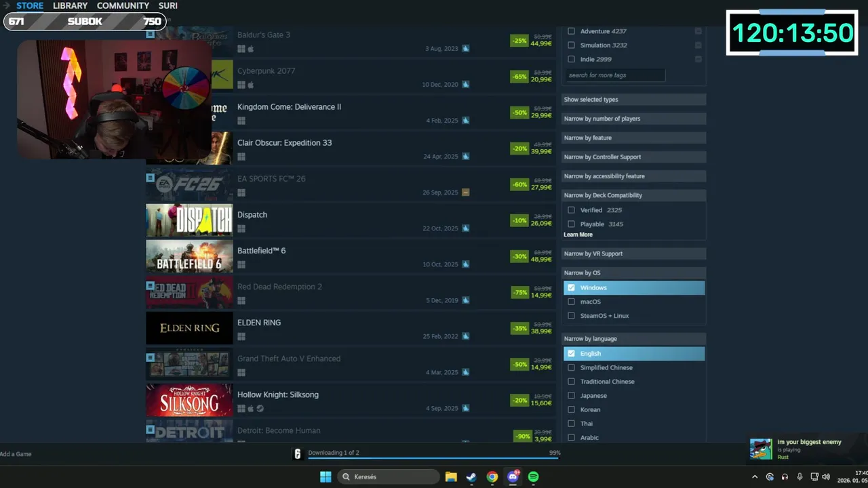Open ELDEN RING store page
The width and height of the screenshot is (868, 488).
(351, 328)
